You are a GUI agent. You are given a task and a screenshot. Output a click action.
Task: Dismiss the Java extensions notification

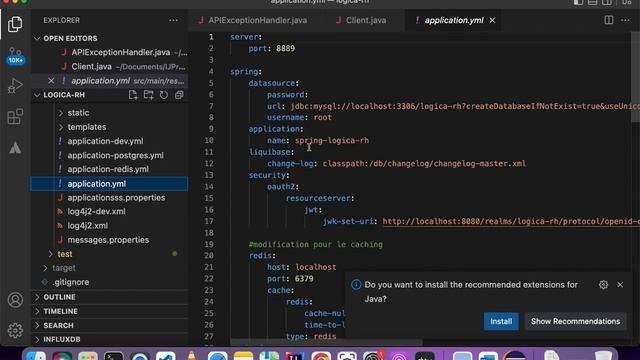[620, 284]
